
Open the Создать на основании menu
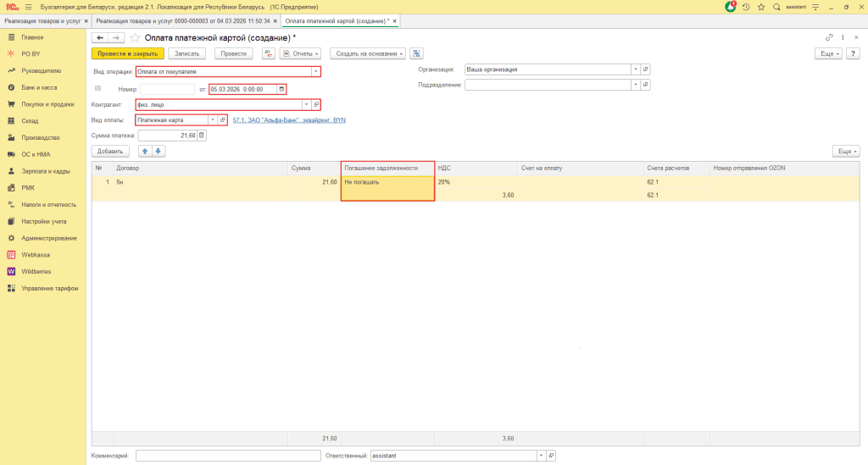(369, 53)
